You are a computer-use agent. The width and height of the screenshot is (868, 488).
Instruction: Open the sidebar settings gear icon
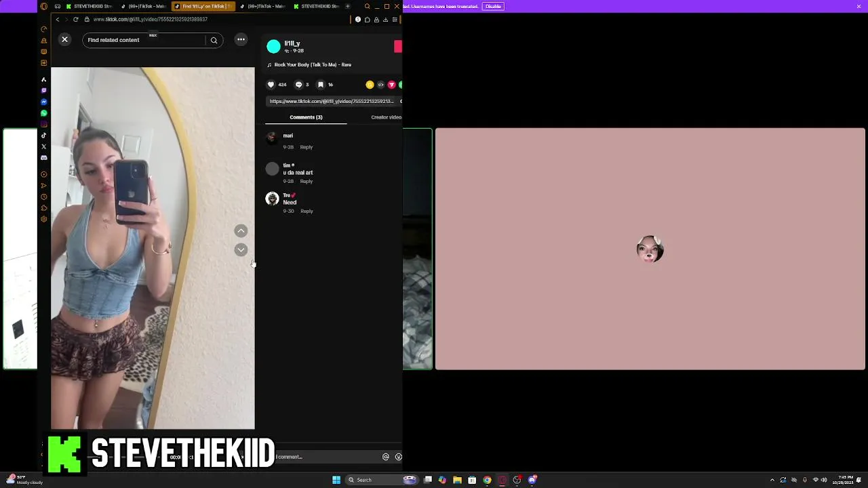click(x=44, y=219)
